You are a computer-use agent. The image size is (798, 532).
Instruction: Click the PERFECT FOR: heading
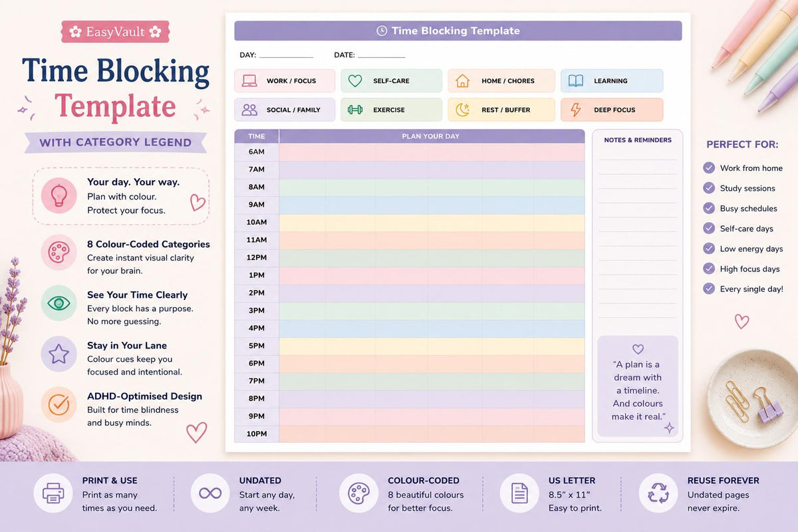pyautogui.click(x=742, y=144)
